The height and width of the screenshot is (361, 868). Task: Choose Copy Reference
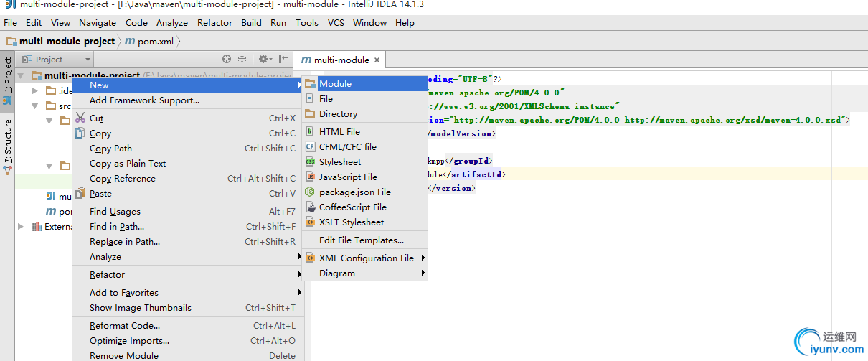point(188,178)
